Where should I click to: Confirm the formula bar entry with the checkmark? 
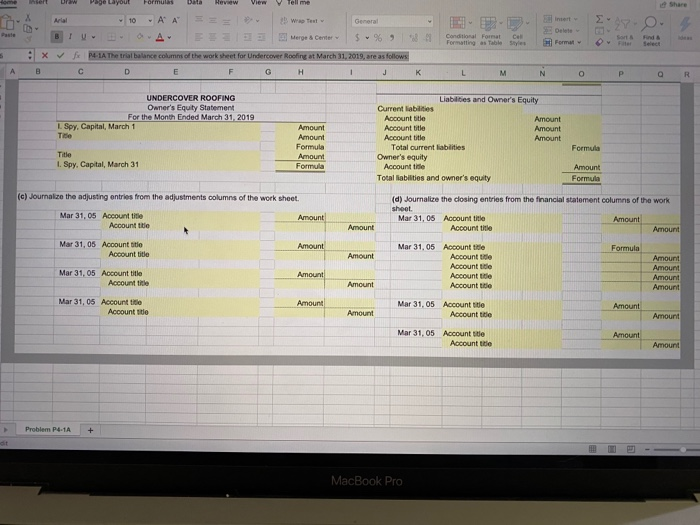point(60,55)
